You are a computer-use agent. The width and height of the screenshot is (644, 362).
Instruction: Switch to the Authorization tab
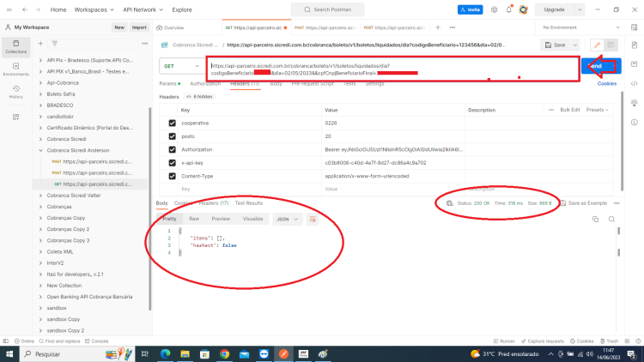pyautogui.click(x=205, y=84)
